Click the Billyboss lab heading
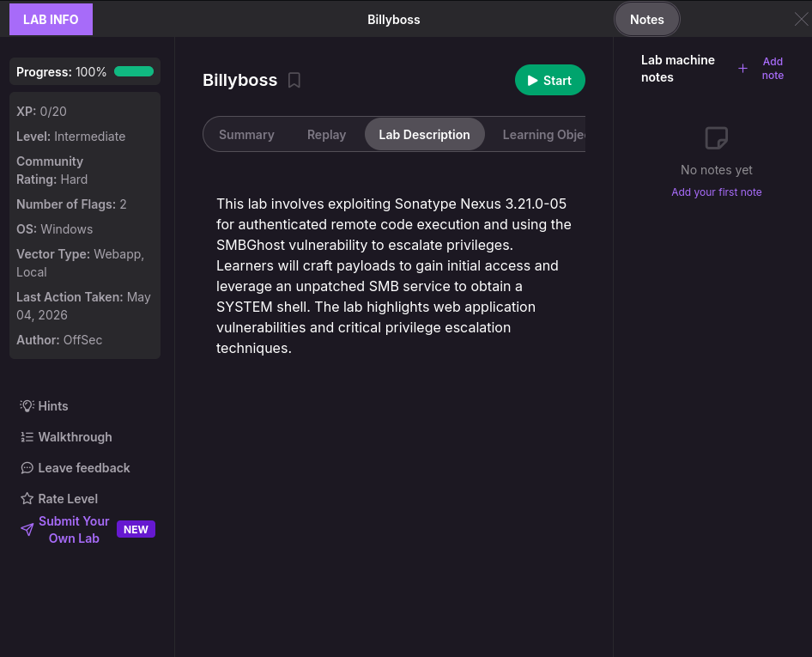812x657 pixels. pyautogui.click(x=239, y=81)
